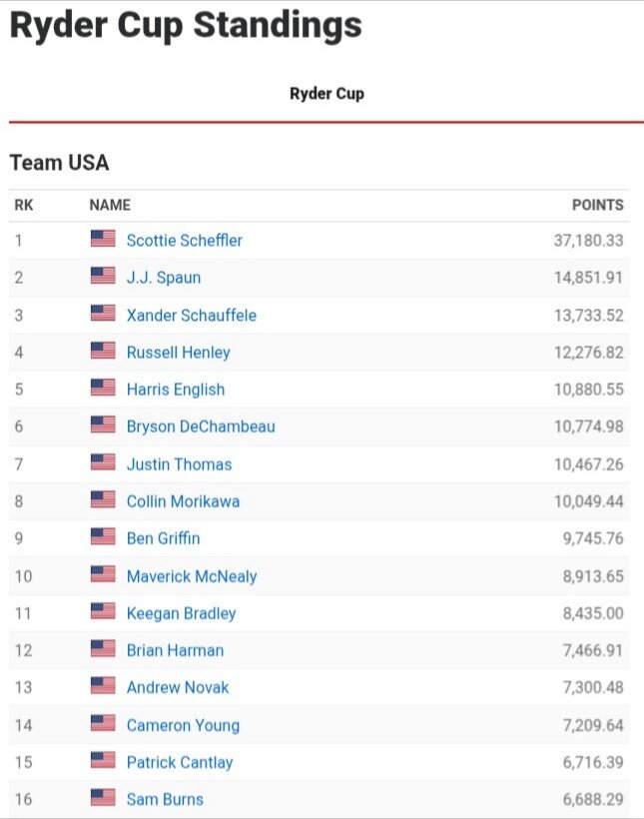644x819 pixels.
Task: Open Sam Burns' player profile
Action: pos(165,799)
